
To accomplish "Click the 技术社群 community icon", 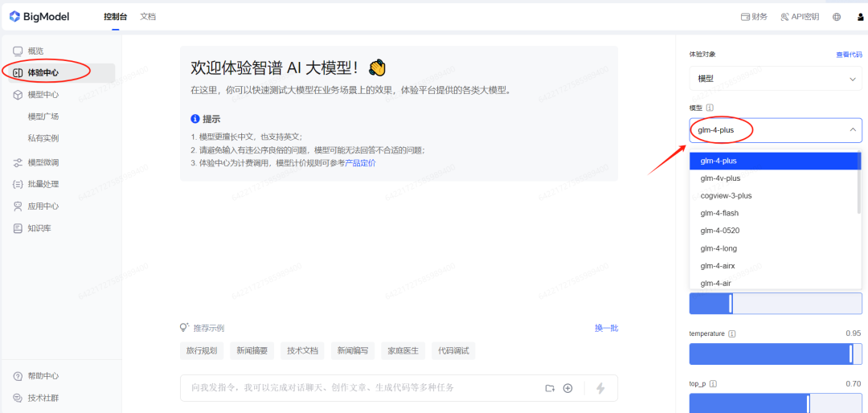I will click(18, 398).
